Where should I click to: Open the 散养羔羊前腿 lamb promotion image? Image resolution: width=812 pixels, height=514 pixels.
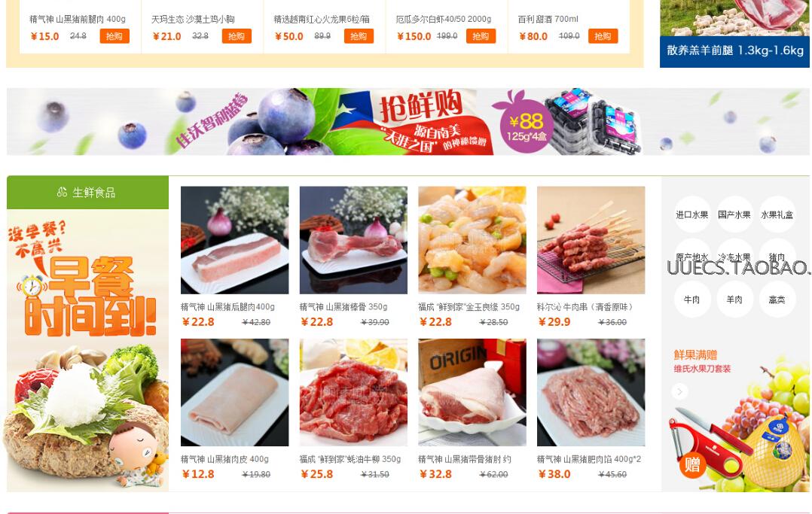734,34
